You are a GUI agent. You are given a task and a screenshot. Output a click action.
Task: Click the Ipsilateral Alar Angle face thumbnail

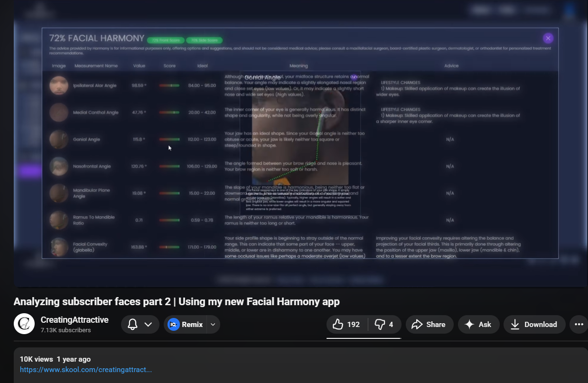click(x=59, y=85)
